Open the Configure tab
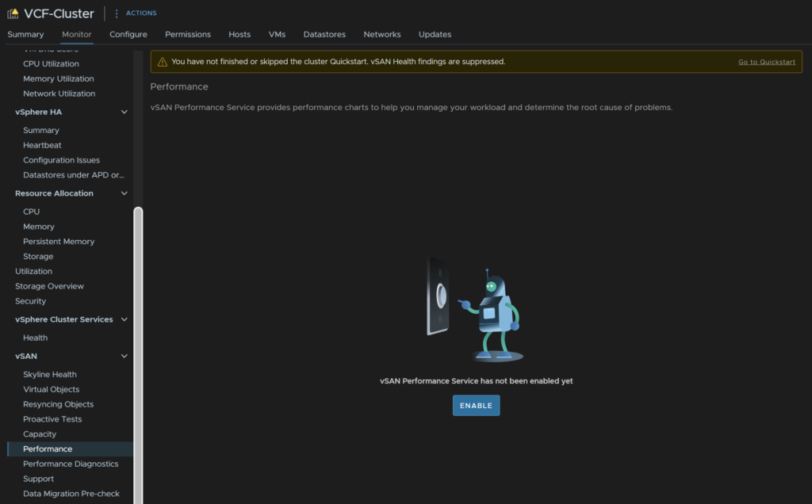The height and width of the screenshot is (504, 812). (x=128, y=34)
